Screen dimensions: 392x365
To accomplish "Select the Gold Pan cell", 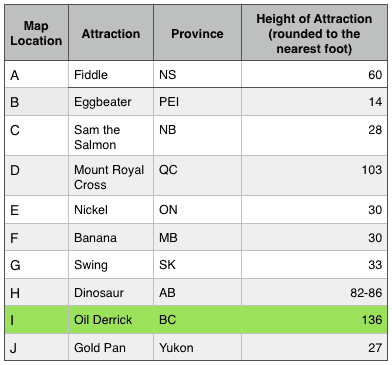I will coord(111,347).
